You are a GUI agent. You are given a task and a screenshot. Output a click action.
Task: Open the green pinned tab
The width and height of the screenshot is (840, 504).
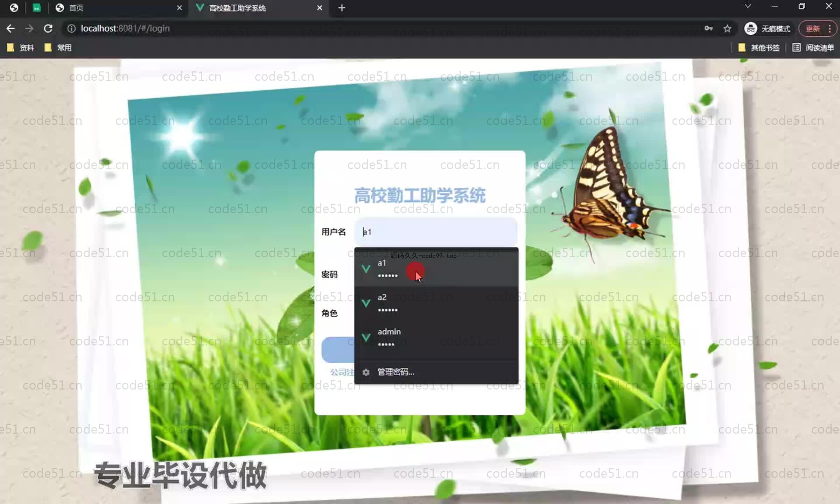pyautogui.click(x=36, y=8)
